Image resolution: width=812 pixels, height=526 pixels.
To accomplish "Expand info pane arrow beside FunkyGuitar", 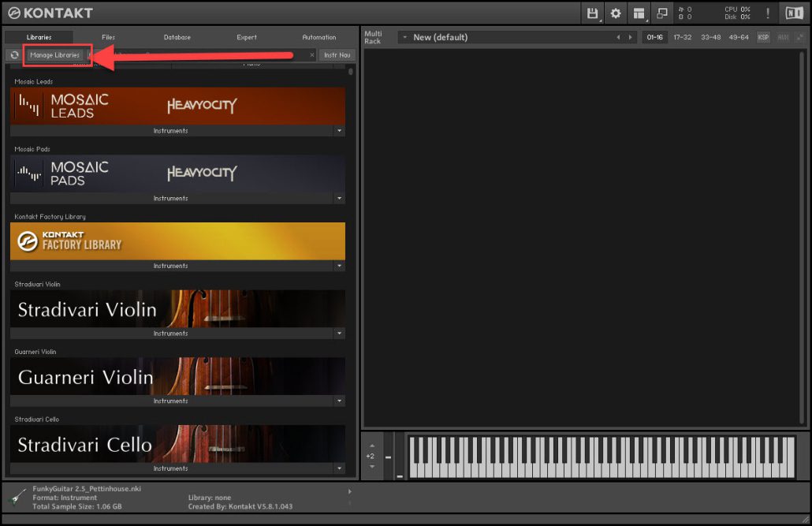I will [349, 491].
